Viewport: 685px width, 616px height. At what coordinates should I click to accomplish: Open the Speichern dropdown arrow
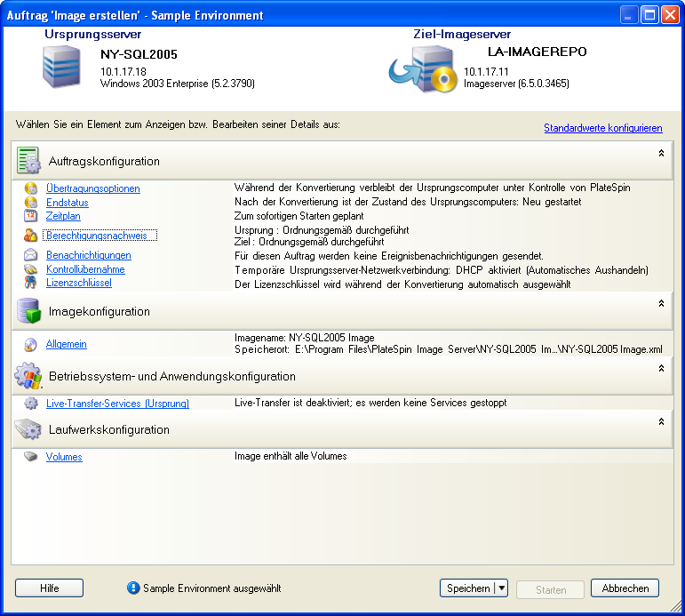(501, 588)
